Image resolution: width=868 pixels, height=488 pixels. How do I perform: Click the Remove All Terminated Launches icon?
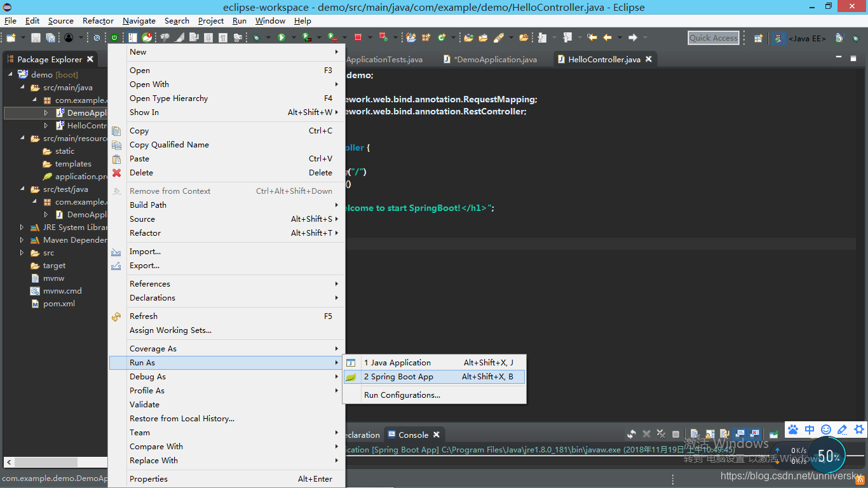pyautogui.click(x=661, y=434)
